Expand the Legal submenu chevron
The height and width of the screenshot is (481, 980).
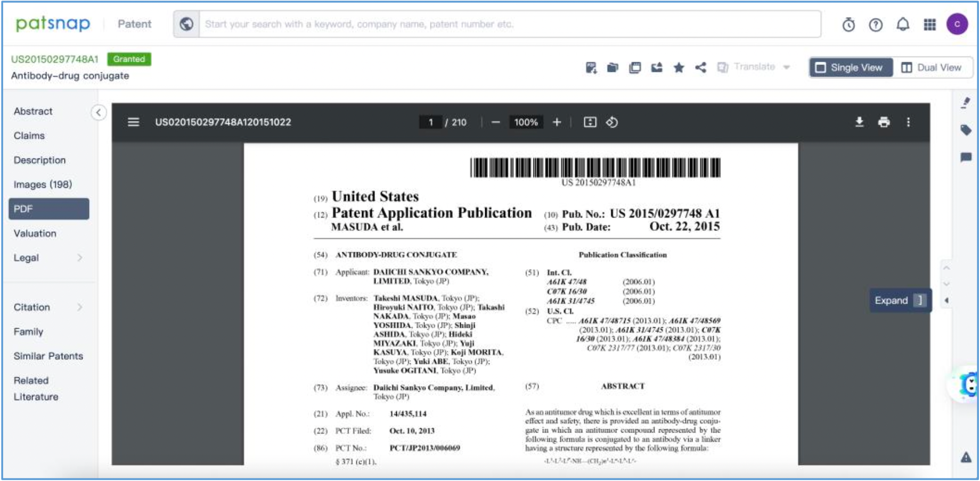(80, 258)
